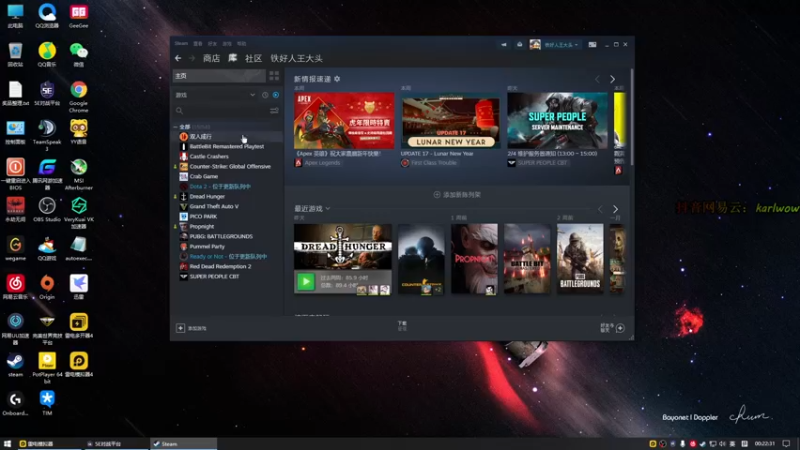The image size is (800, 450).
Task: Click the library search field
Action: (220, 110)
